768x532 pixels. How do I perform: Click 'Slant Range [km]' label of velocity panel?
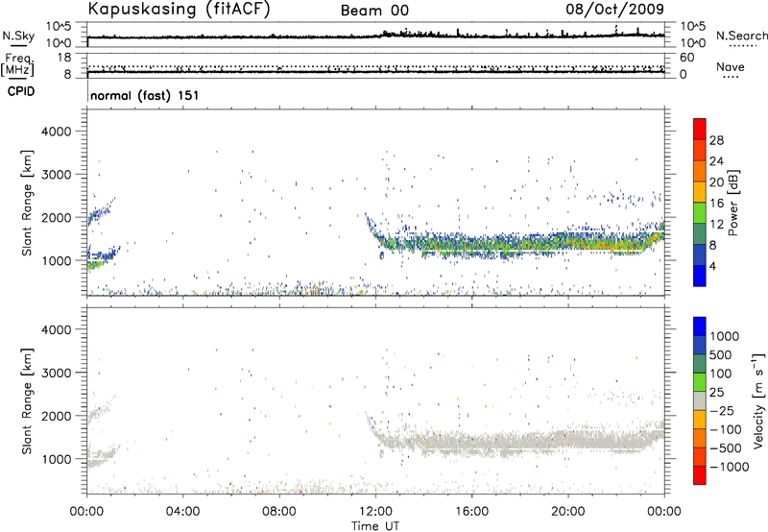pyautogui.click(x=27, y=401)
